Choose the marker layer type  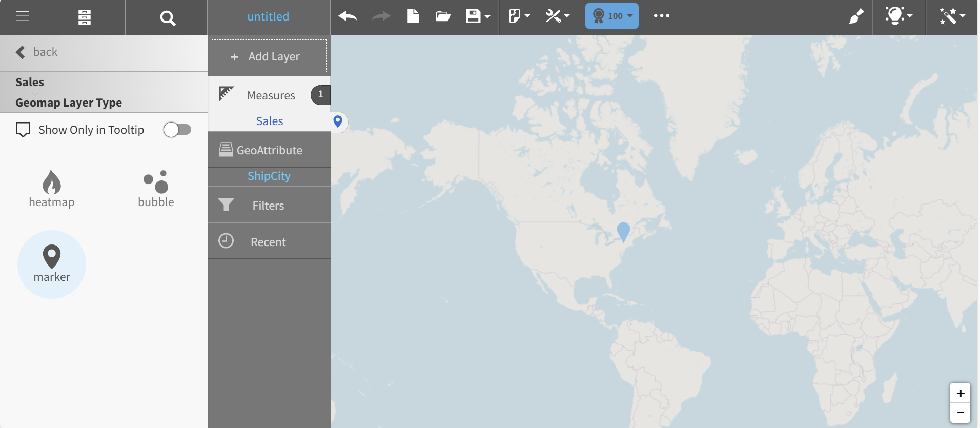pyautogui.click(x=52, y=264)
